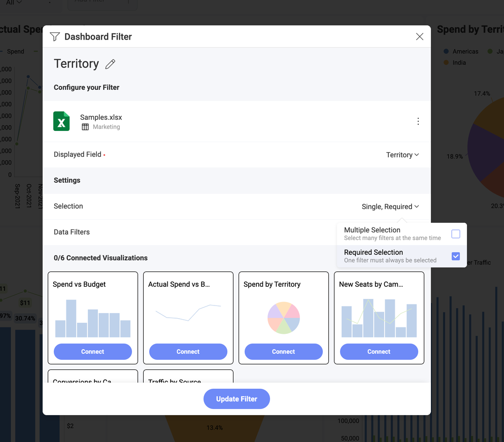
Task: Open the three-dot menu for Samples.xlsx
Action: coord(418,121)
